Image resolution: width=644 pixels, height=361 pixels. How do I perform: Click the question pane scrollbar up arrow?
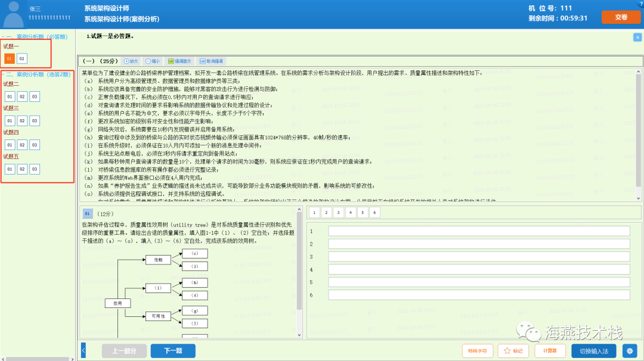pyautogui.click(x=299, y=210)
